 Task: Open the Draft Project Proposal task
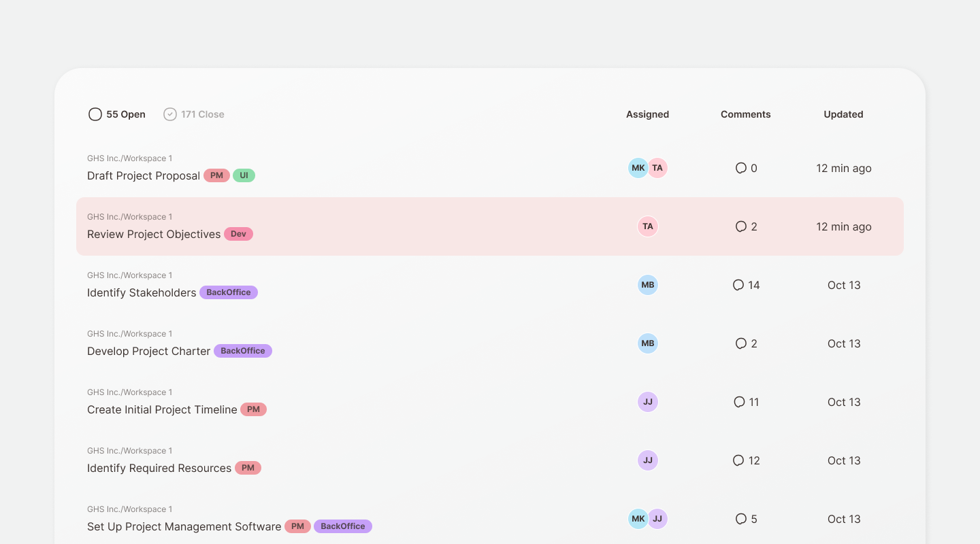point(144,175)
